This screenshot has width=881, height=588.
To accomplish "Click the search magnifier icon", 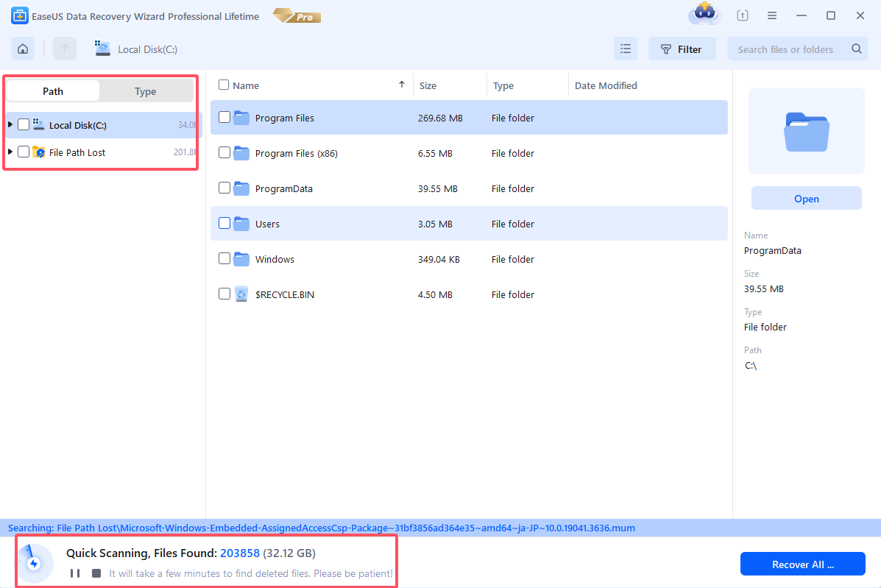I will [x=856, y=49].
